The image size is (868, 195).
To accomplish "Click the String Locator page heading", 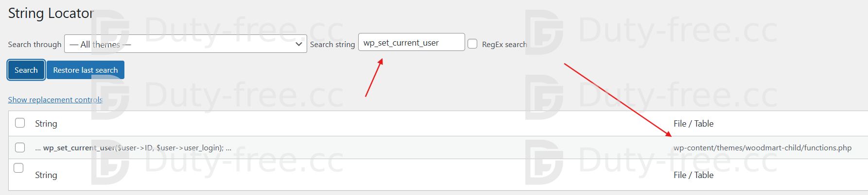I will point(51,13).
